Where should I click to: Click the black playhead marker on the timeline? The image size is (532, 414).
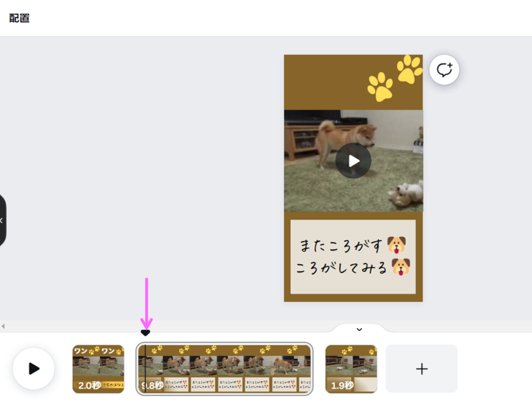145,333
